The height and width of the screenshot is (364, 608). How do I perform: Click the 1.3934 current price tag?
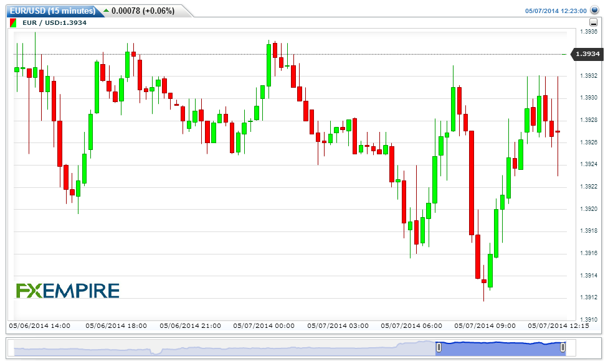pyautogui.click(x=587, y=54)
